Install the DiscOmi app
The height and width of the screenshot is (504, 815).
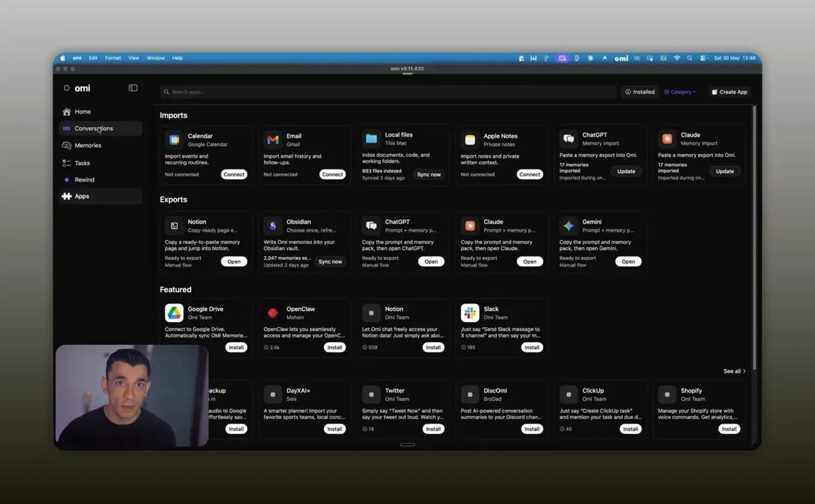(532, 429)
